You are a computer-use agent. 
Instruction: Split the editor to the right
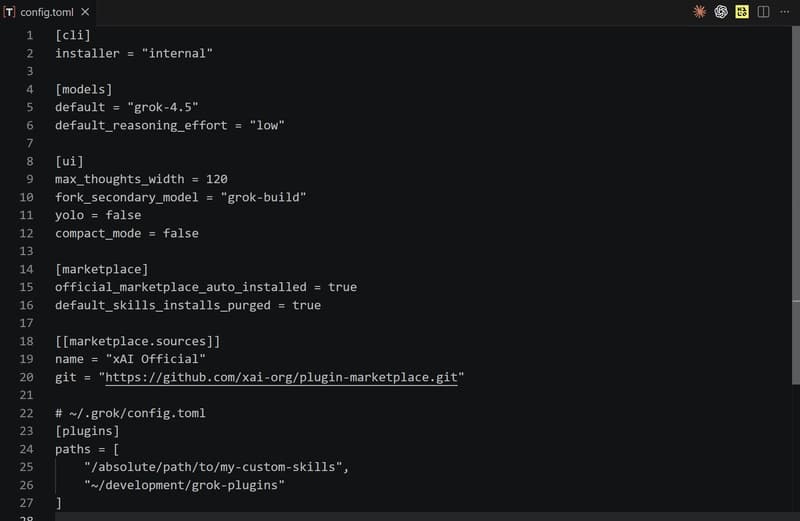coord(763,11)
